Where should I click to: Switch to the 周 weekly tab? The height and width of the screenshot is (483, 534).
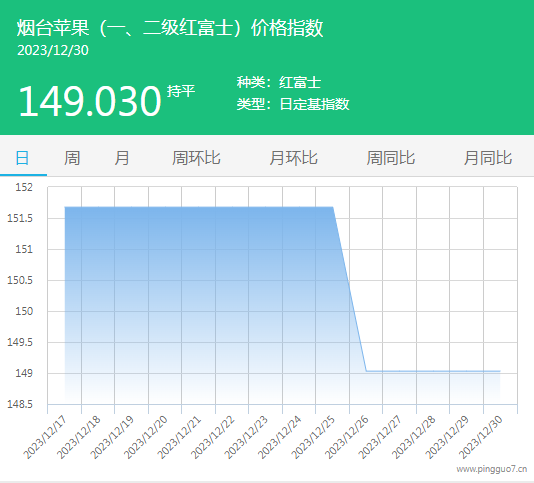(x=72, y=158)
